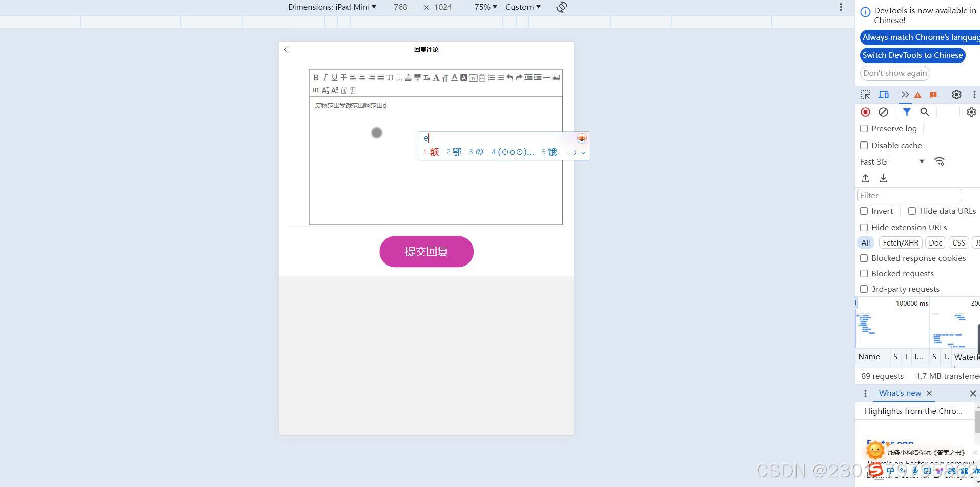Click Switch DevTools to Chinese
This screenshot has height=487, width=980.
912,55
